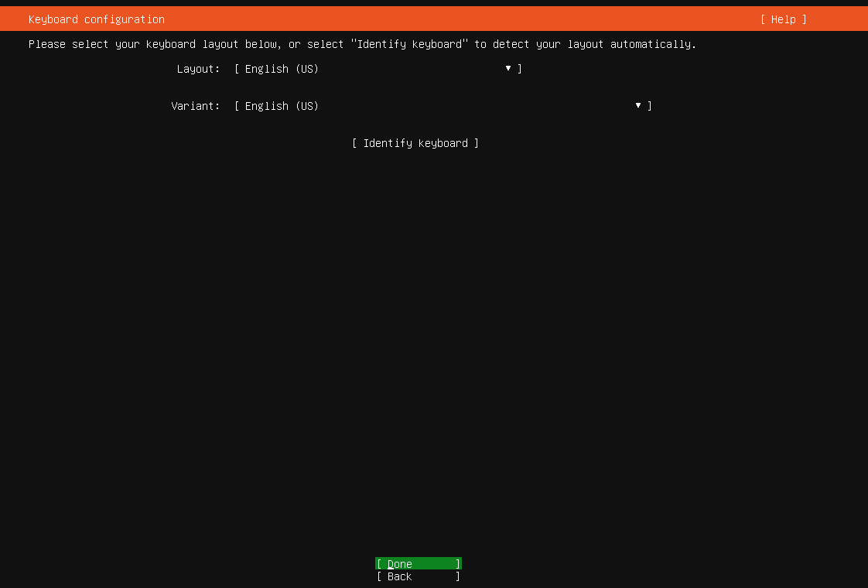Click the Identify keyboard button

click(x=415, y=143)
